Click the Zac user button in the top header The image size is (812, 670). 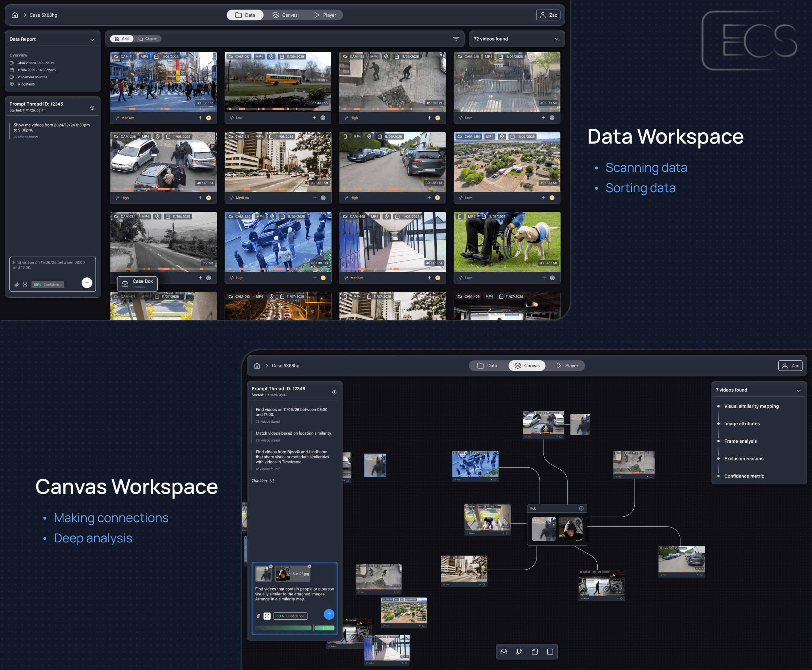548,15
